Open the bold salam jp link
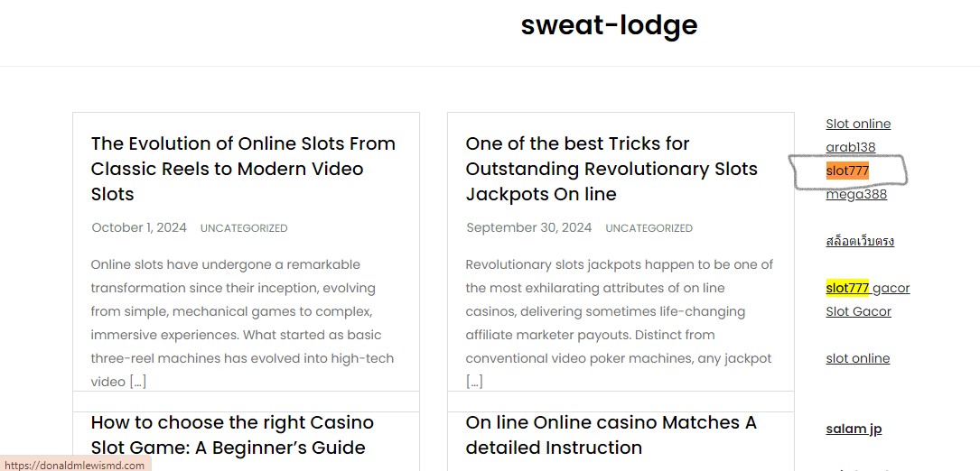 coord(854,429)
